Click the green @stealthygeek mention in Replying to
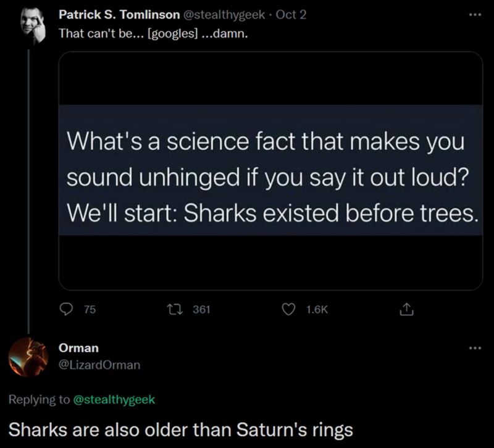This screenshot has width=494, height=448. [114, 399]
